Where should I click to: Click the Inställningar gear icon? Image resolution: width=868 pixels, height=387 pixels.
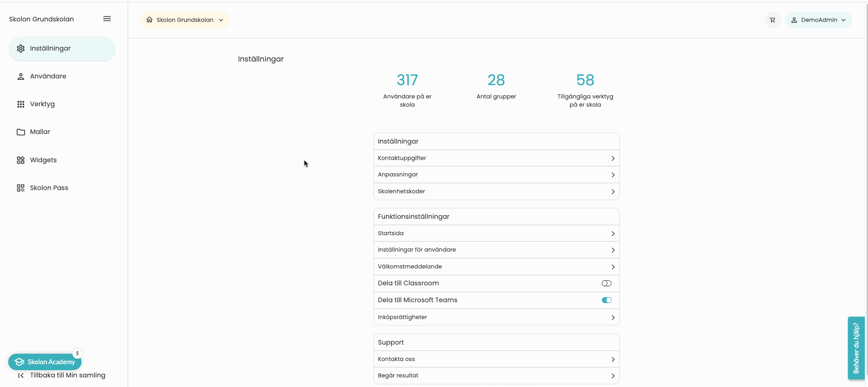21,49
